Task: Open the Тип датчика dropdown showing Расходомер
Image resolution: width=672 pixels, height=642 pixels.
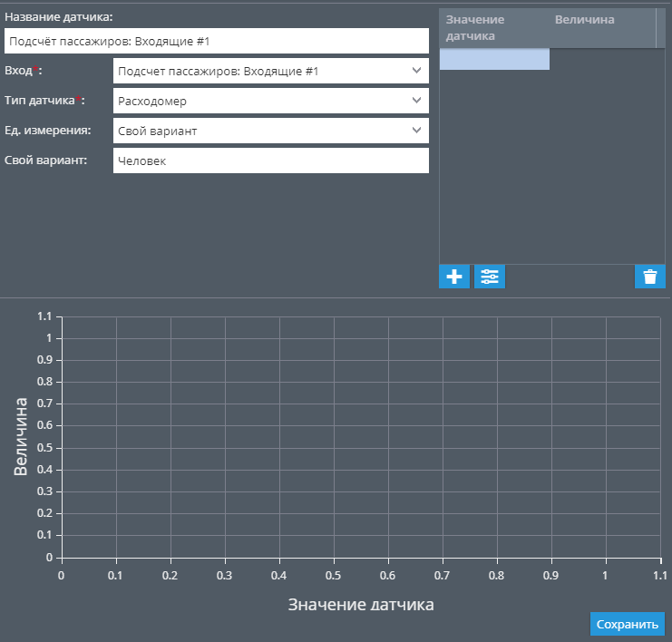Action: (270, 101)
